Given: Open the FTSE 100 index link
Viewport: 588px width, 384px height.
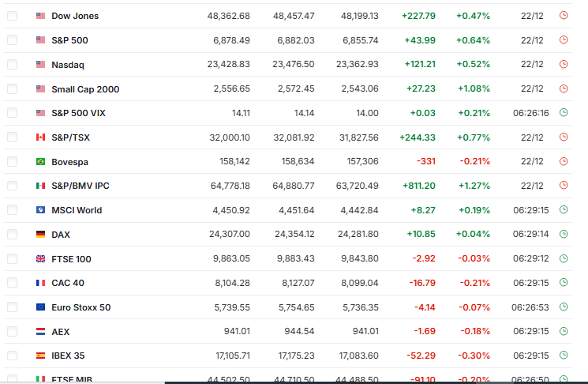Looking at the screenshot, I should tap(71, 259).
